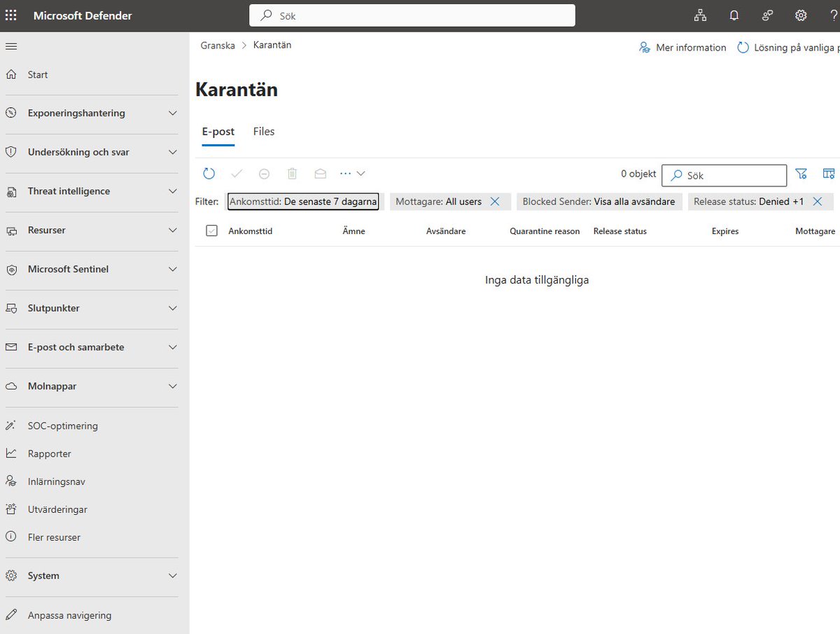Expand the Microsoft Sentinel chevron
This screenshot has height=634, width=840.
pyautogui.click(x=173, y=269)
